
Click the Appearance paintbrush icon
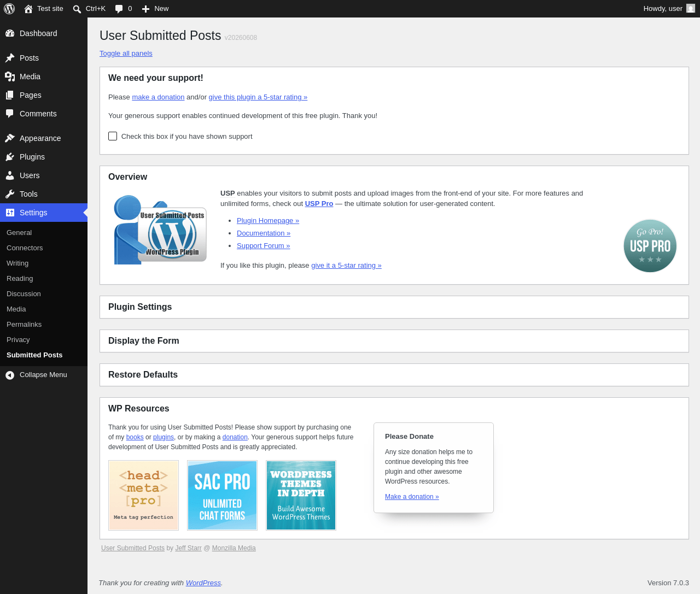(10, 138)
